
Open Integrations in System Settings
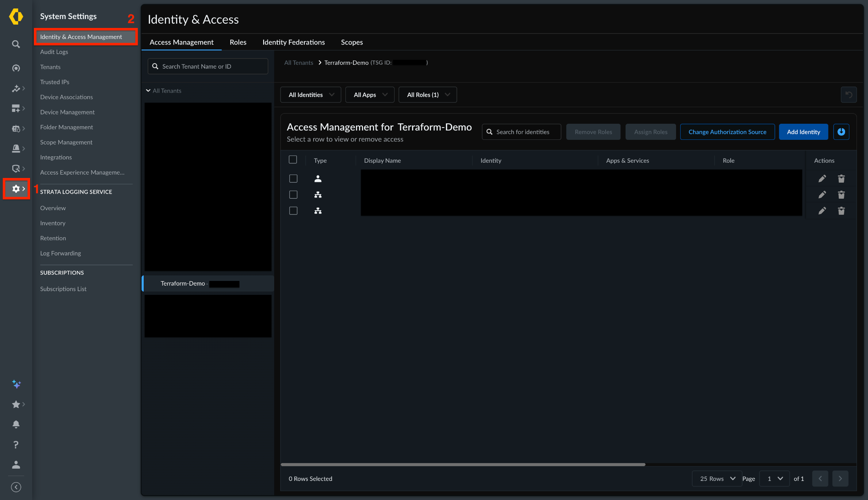[x=56, y=157]
